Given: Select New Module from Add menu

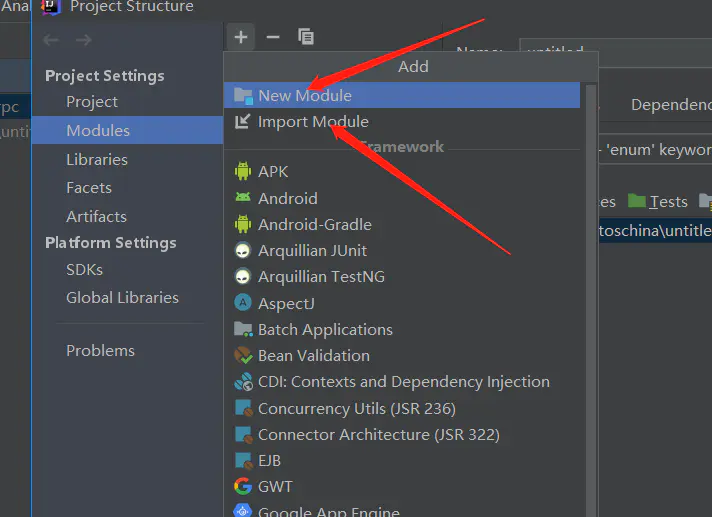Looking at the screenshot, I should click(304, 96).
